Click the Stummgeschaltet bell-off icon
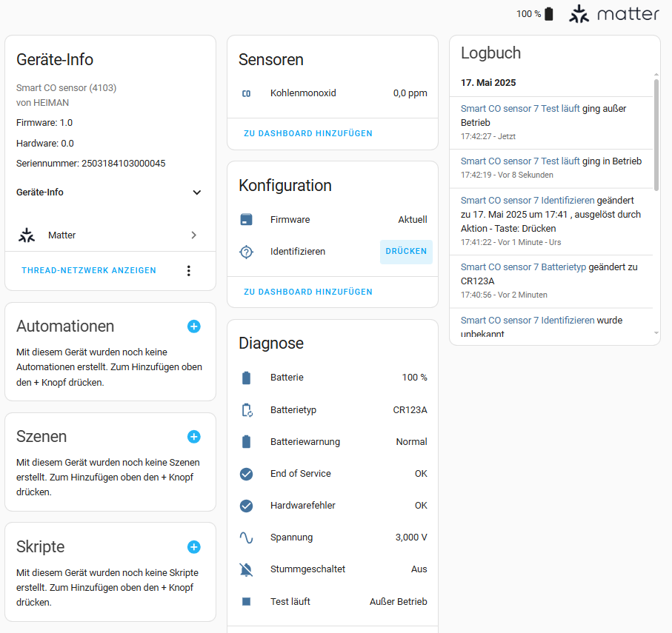The height and width of the screenshot is (633, 672). [x=247, y=569]
